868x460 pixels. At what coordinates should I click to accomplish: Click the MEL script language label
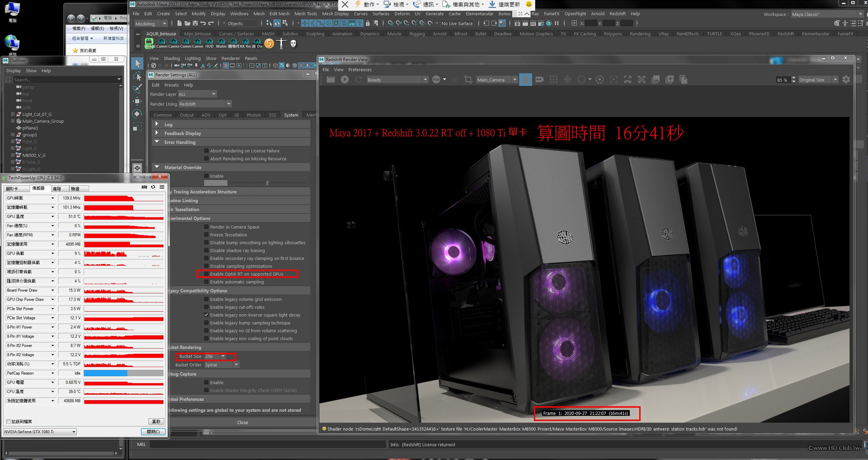141,444
